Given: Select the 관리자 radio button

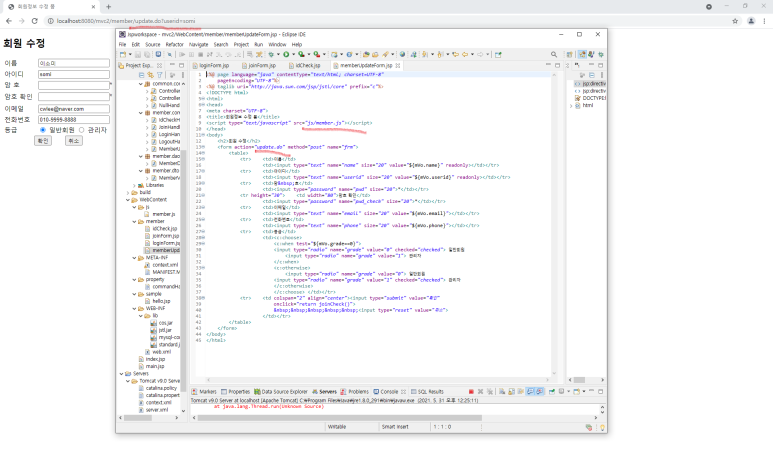Looking at the screenshot, I should (81, 130).
